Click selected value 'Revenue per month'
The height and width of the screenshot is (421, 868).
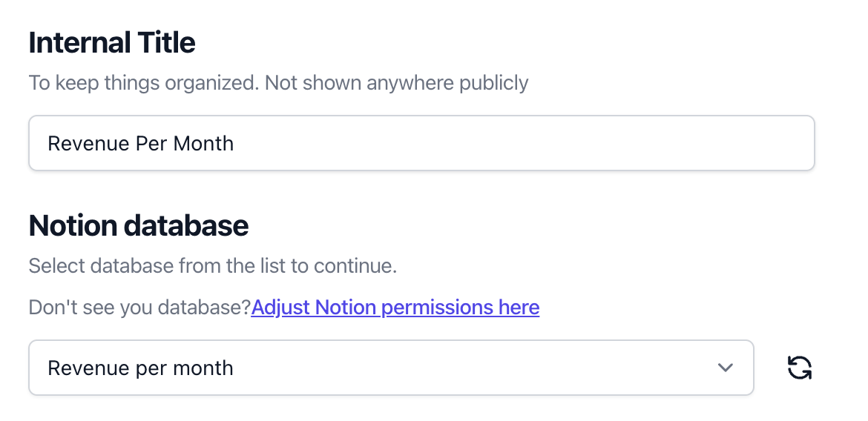[x=141, y=368]
